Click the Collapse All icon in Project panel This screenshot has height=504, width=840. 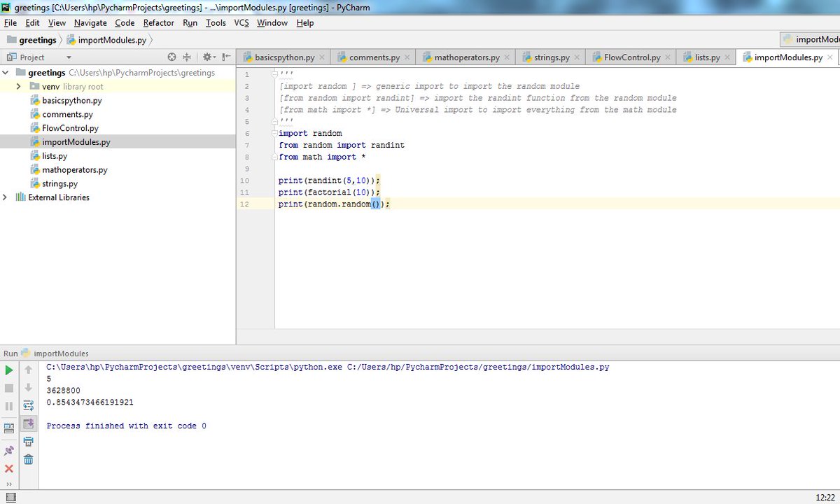click(x=187, y=57)
